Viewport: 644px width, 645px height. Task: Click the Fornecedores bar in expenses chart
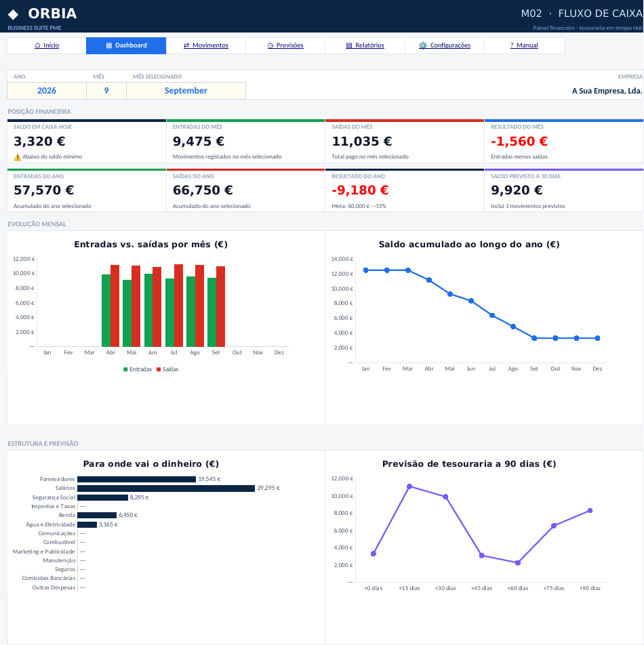point(137,479)
